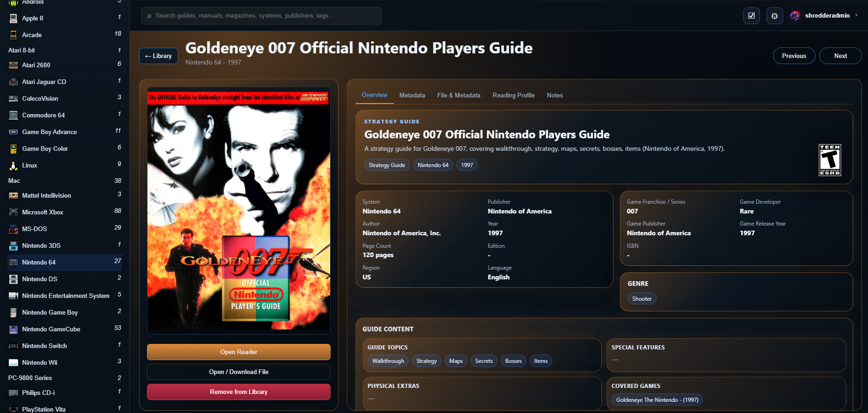
Task: Click the MS-DOS icon
Action: pyautogui.click(x=13, y=229)
